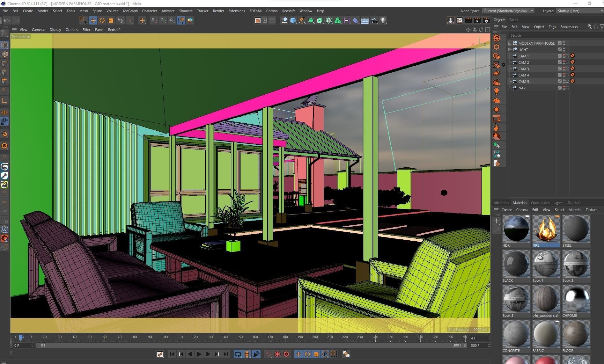Click the Coordinate System toggle icon
The height and width of the screenshot is (364, 604).
(181, 20)
